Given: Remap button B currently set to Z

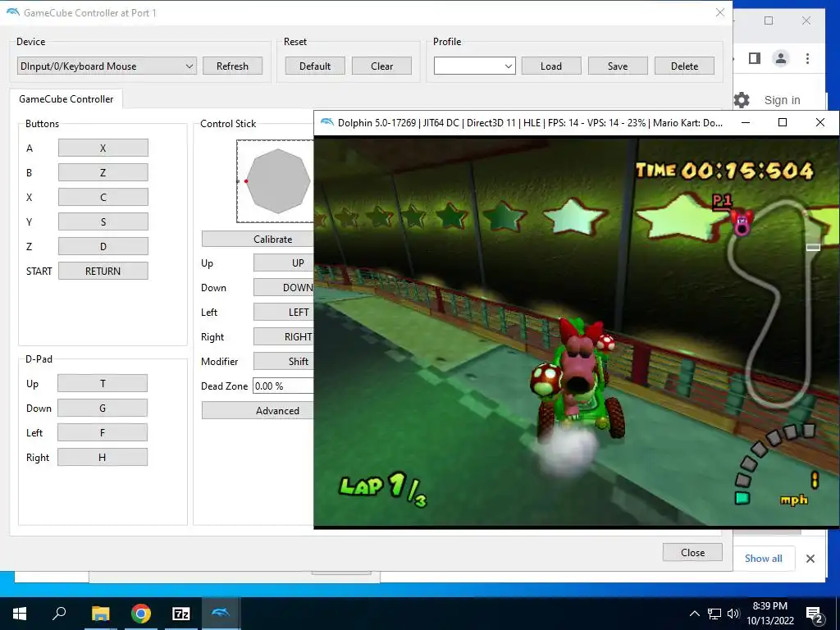Looking at the screenshot, I should [x=103, y=172].
